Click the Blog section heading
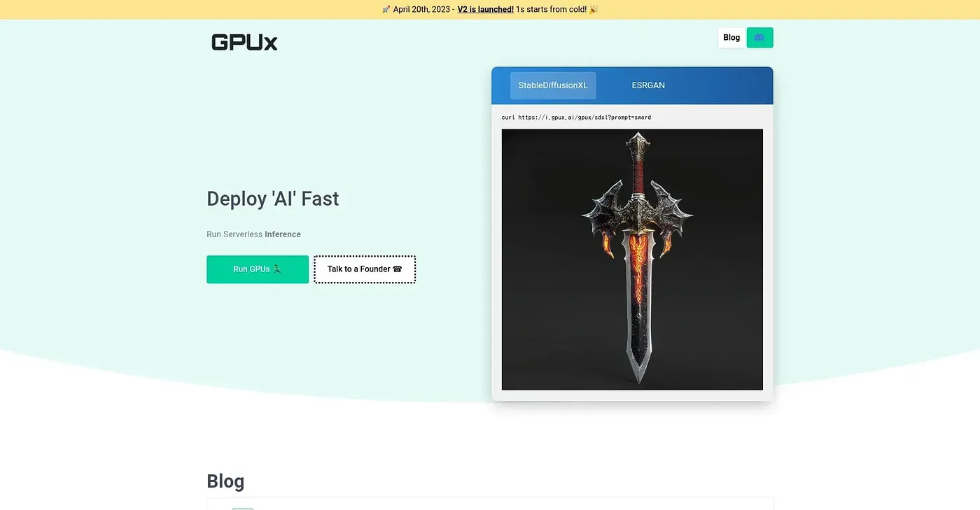This screenshot has width=980, height=510. (x=225, y=481)
